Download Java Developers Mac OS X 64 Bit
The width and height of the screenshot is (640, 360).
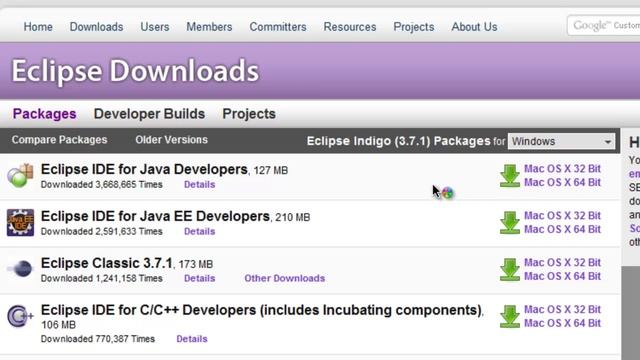[562, 182]
